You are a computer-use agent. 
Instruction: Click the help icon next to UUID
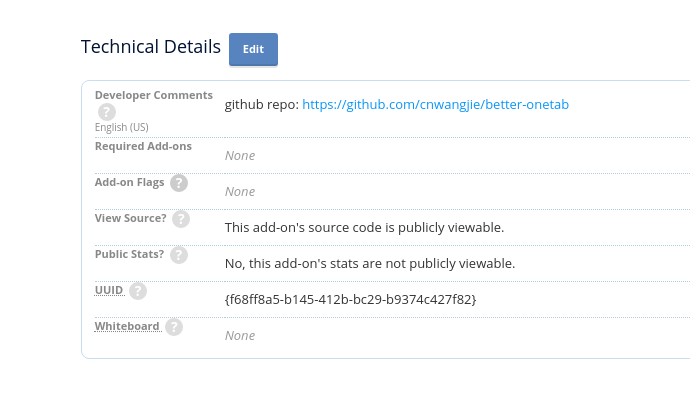[138, 291]
